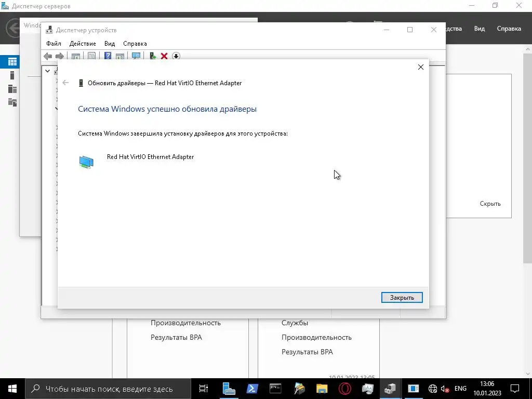532x399 pixels.
Task: Close the update drivers dialog with X
Action: (x=421, y=67)
